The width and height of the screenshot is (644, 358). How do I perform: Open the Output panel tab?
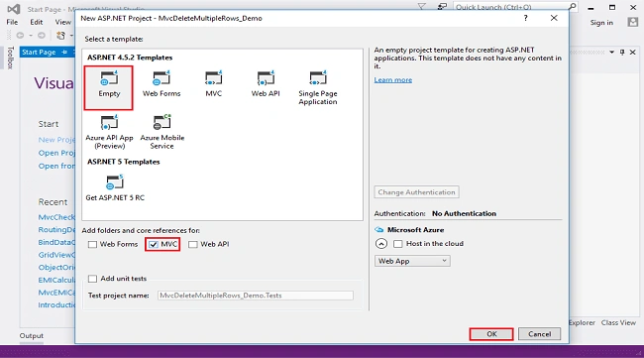coord(32,336)
